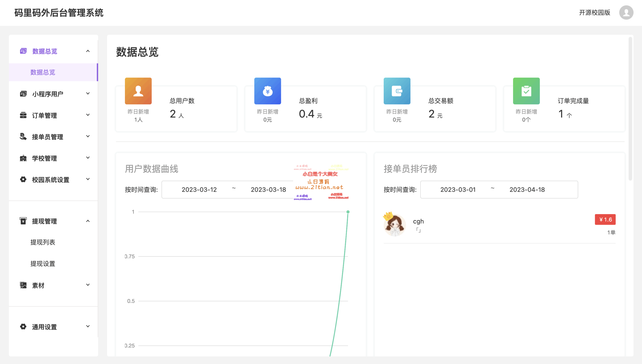
Task: Expand the 订单管理 menu section
Action: click(88, 115)
